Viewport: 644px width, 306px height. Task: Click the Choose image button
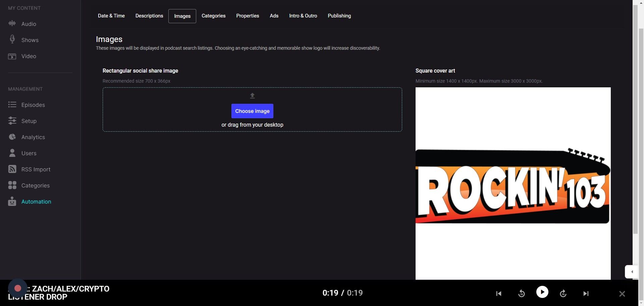pyautogui.click(x=252, y=111)
